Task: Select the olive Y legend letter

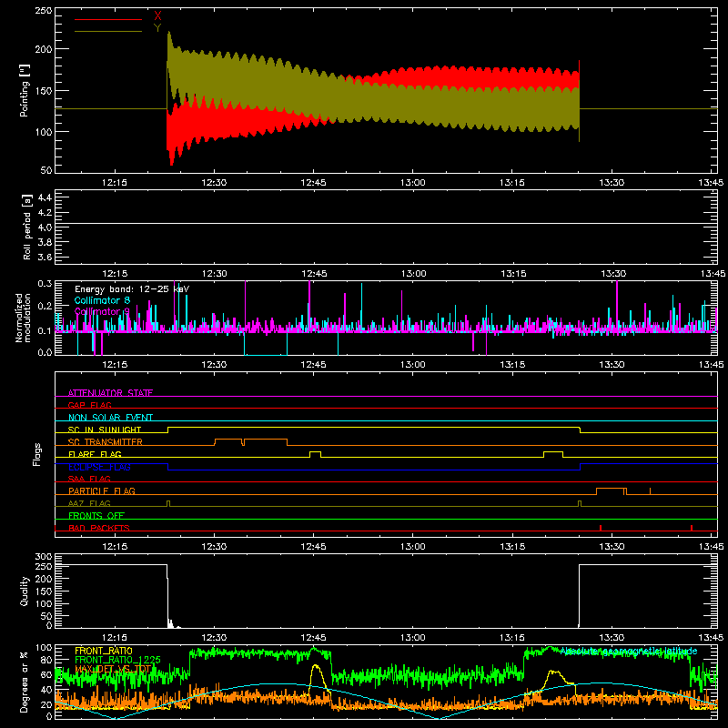Action: 157,28
